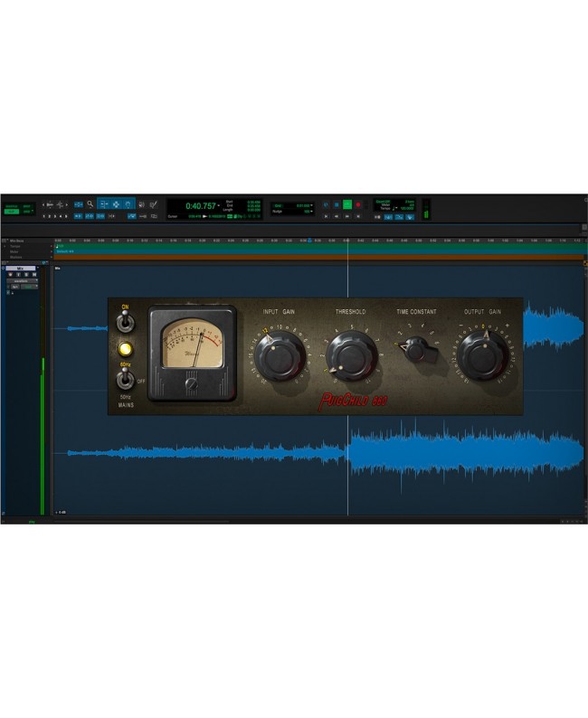588x718 pixels.
Task: Select the Trim tool
Action: pyautogui.click(x=104, y=204)
